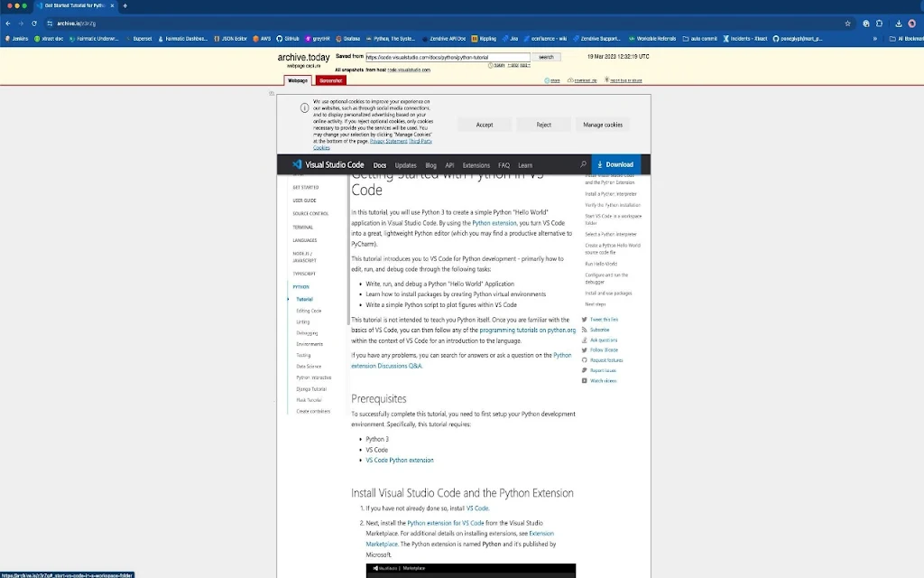Expand TYPESCRIPT sidebar section

tap(304, 274)
